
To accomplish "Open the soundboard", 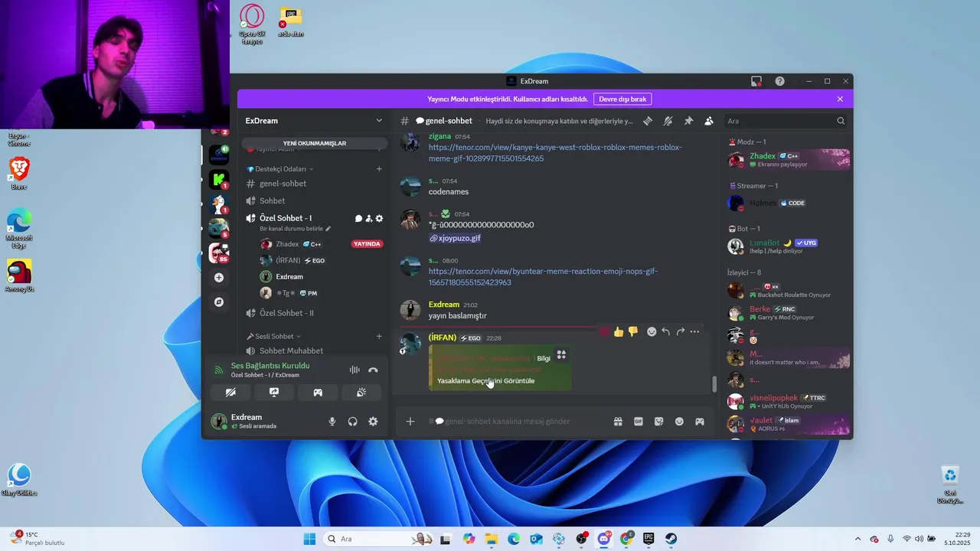I will 361,392.
